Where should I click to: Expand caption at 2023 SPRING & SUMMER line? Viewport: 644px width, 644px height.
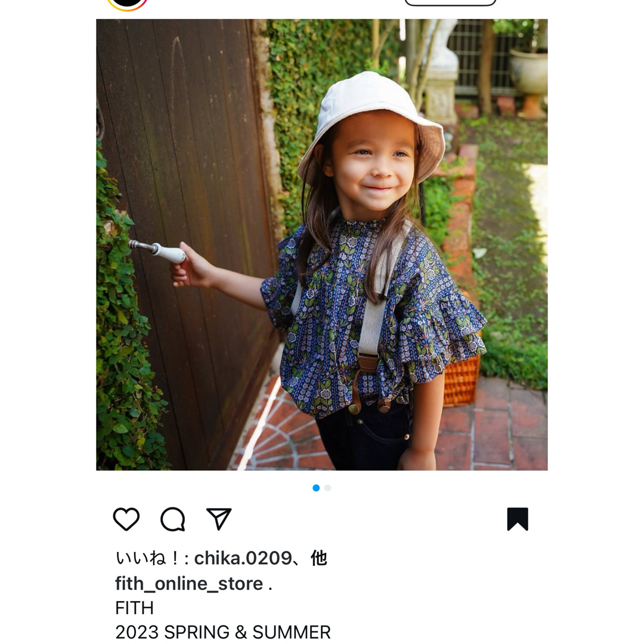pyautogui.click(x=223, y=633)
